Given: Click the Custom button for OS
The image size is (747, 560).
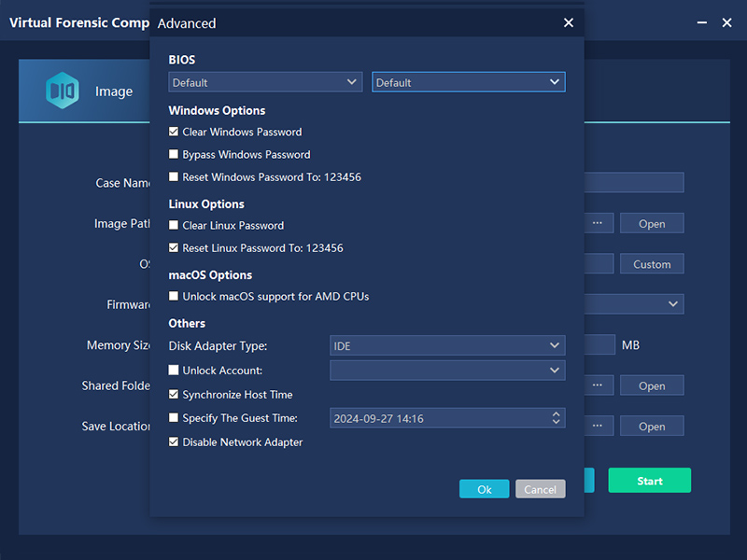Looking at the screenshot, I should 652,264.
